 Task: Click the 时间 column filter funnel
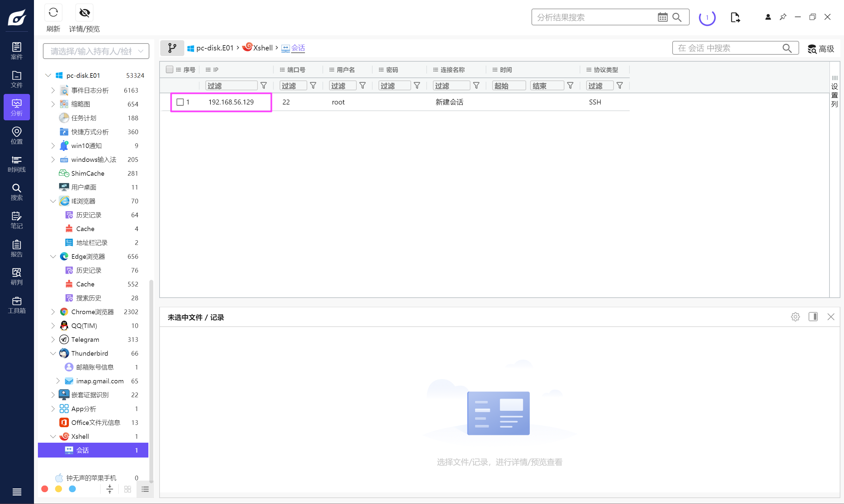coord(570,86)
